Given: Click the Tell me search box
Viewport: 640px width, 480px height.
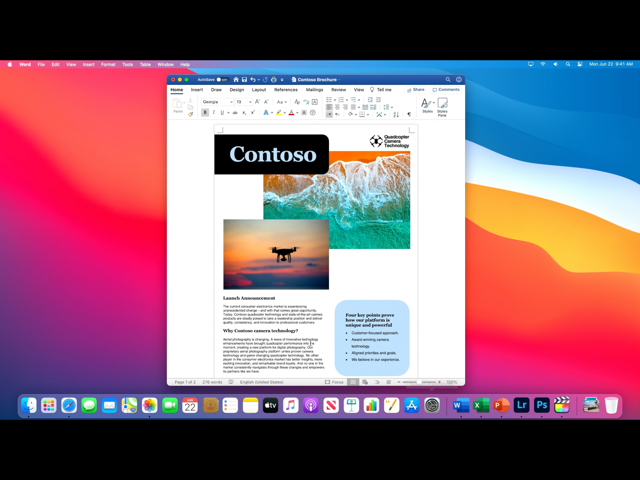Looking at the screenshot, I should [x=381, y=89].
